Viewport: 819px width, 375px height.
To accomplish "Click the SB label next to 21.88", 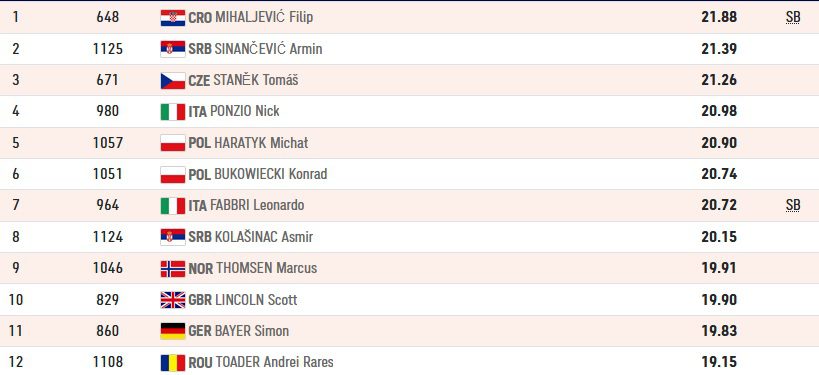I will coord(793,17).
